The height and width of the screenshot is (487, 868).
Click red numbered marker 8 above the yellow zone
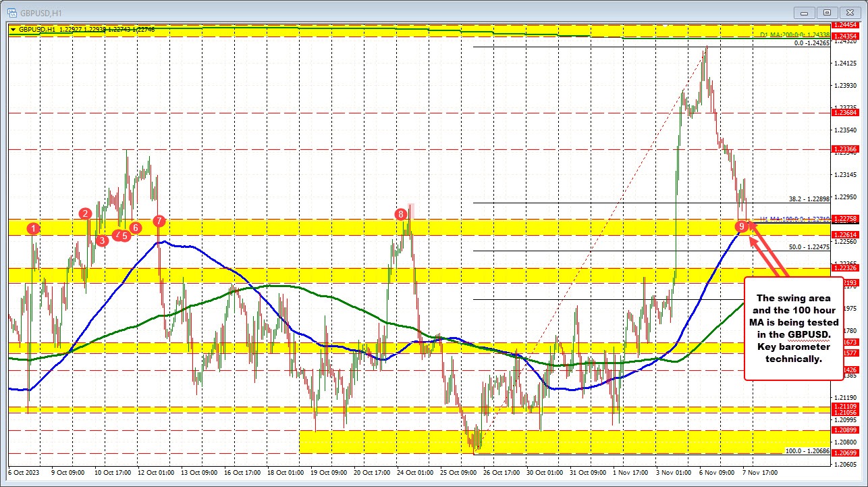click(x=400, y=213)
